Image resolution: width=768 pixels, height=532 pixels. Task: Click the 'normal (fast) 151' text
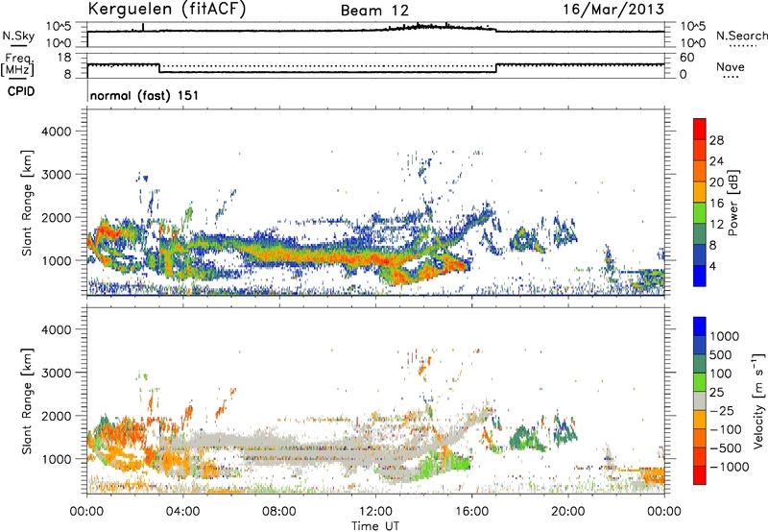click(x=145, y=95)
